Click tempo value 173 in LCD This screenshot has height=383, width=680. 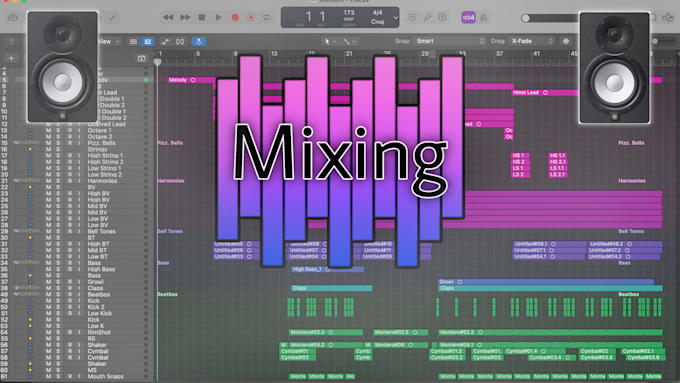(349, 13)
